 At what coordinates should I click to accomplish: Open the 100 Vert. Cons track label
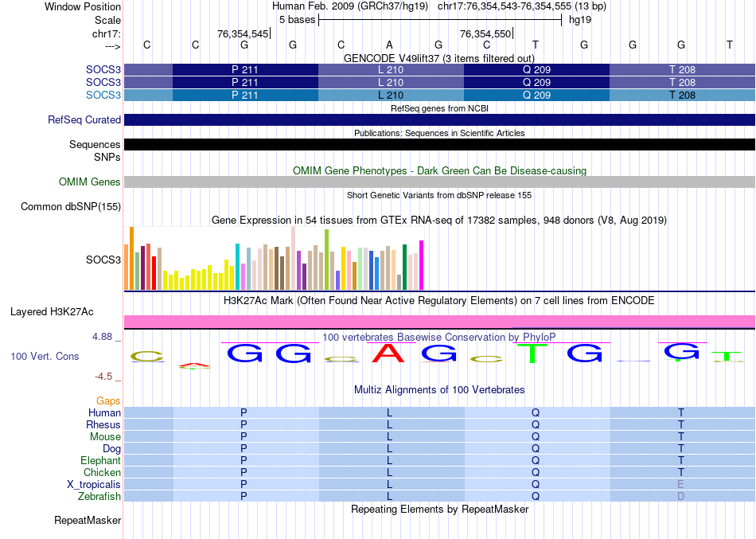(x=45, y=356)
